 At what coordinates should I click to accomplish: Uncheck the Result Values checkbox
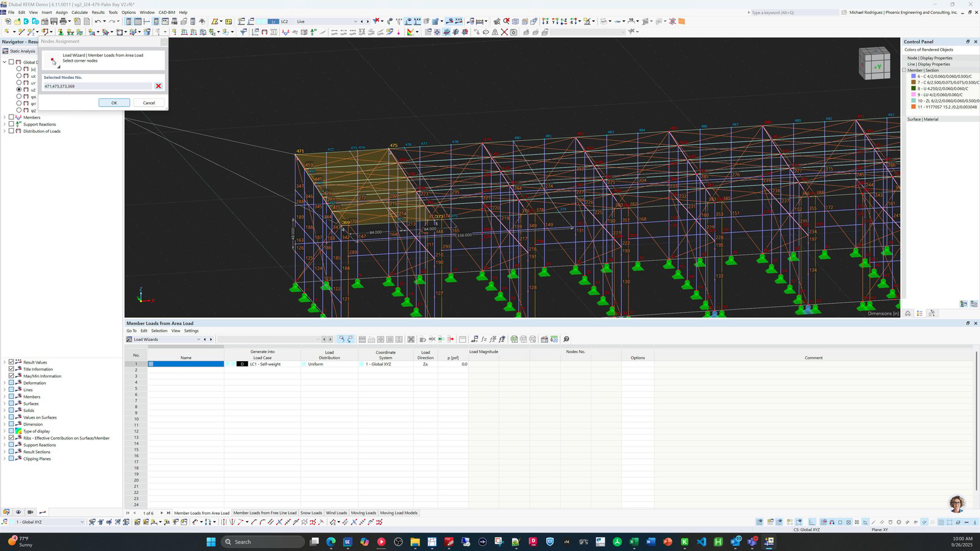(11, 362)
